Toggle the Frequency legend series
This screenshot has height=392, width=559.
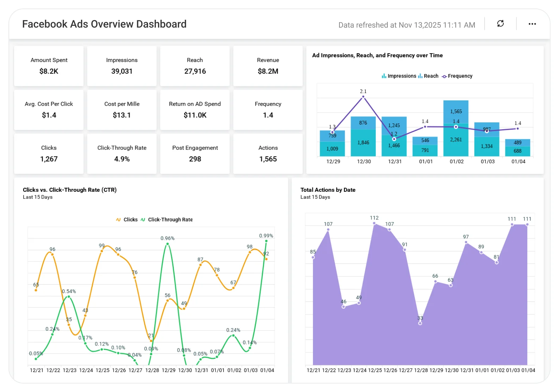point(457,76)
